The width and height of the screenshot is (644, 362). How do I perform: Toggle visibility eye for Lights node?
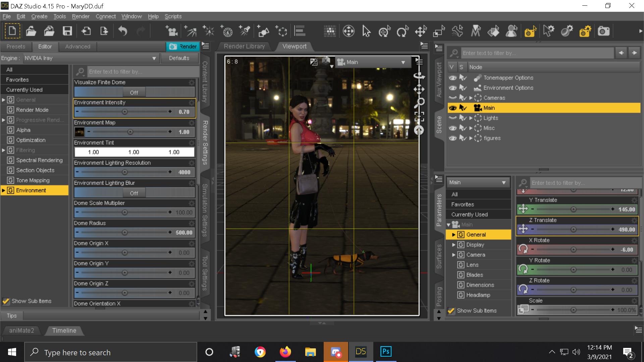click(x=453, y=118)
